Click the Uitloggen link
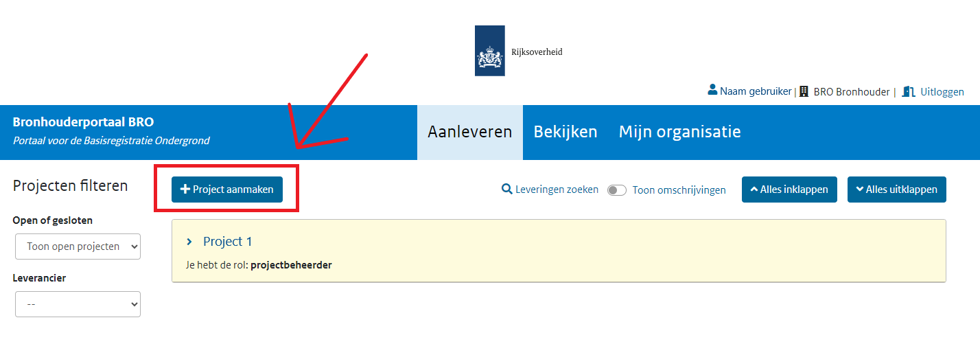 click(942, 91)
